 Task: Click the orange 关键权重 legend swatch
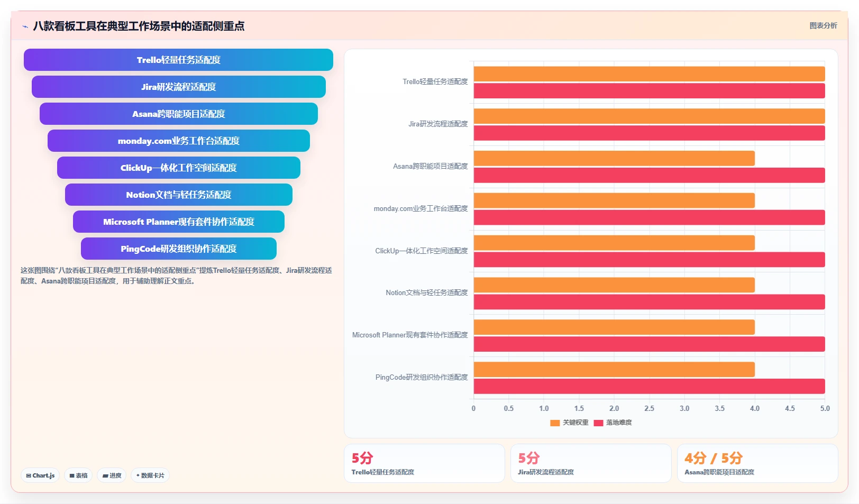pyautogui.click(x=555, y=423)
